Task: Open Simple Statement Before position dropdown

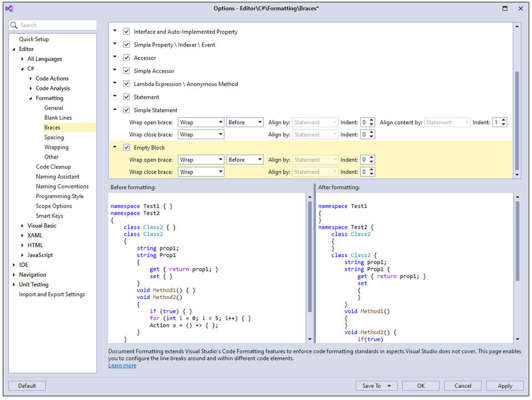Action: tap(244, 122)
